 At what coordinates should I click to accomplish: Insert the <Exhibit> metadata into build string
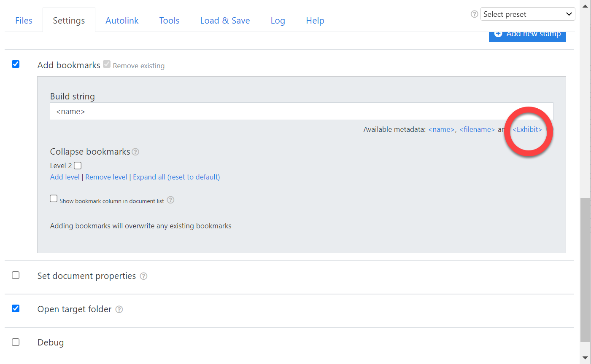[x=527, y=129]
